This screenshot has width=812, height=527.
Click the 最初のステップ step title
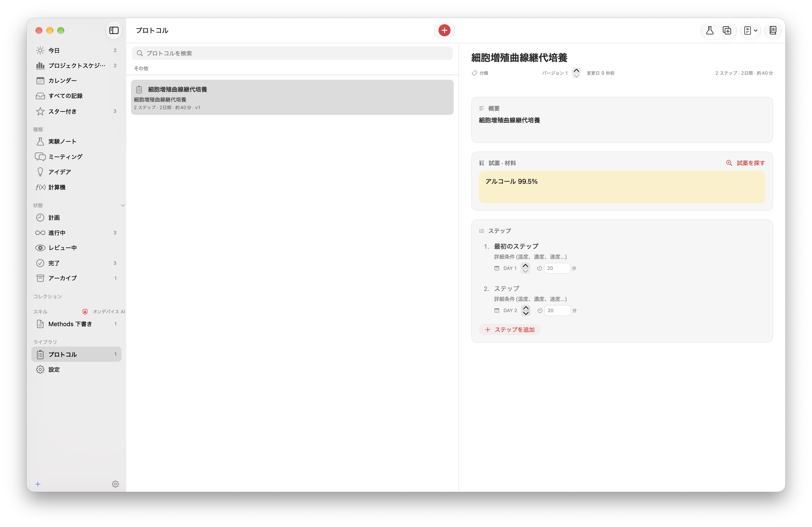(516, 246)
